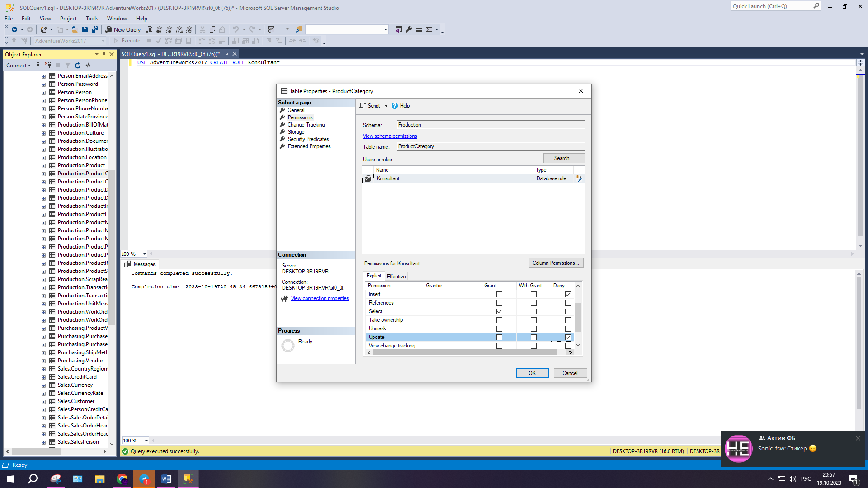Click the Execute query button
This screenshot has width=868, height=488.
127,41
